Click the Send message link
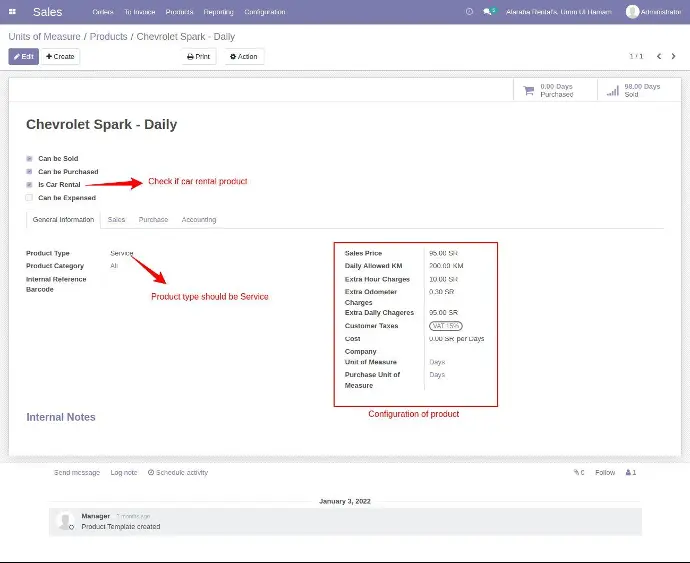 click(77, 472)
